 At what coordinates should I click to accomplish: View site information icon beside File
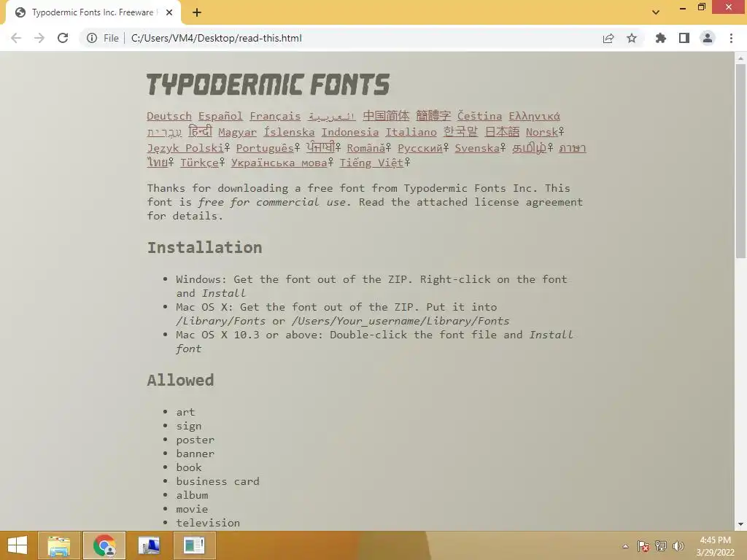[x=92, y=38]
